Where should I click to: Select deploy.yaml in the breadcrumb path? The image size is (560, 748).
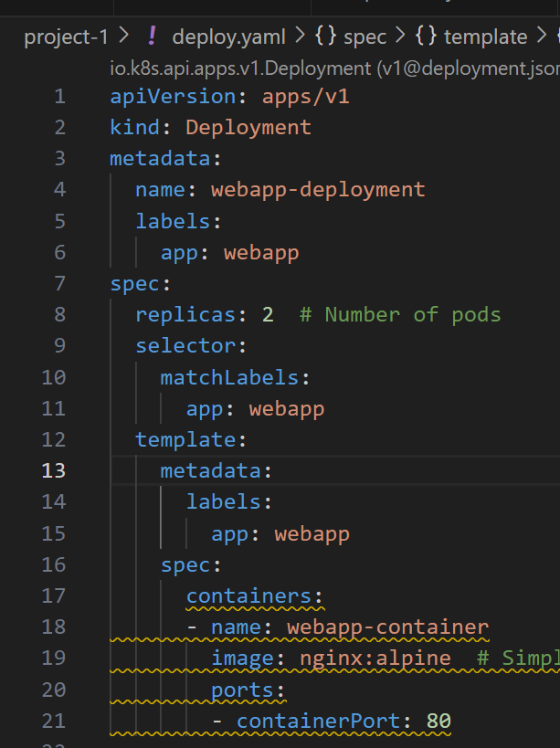(227, 37)
